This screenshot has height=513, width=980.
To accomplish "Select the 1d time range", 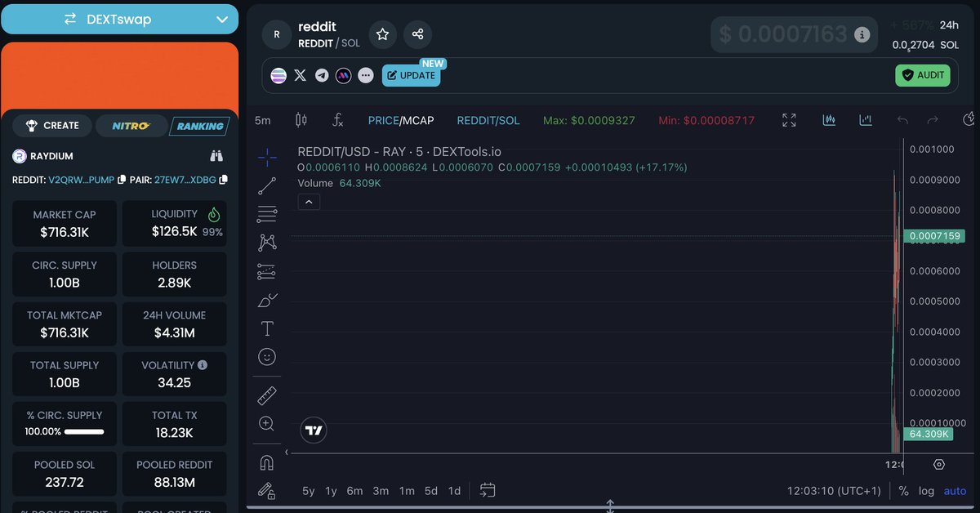I will tap(454, 491).
